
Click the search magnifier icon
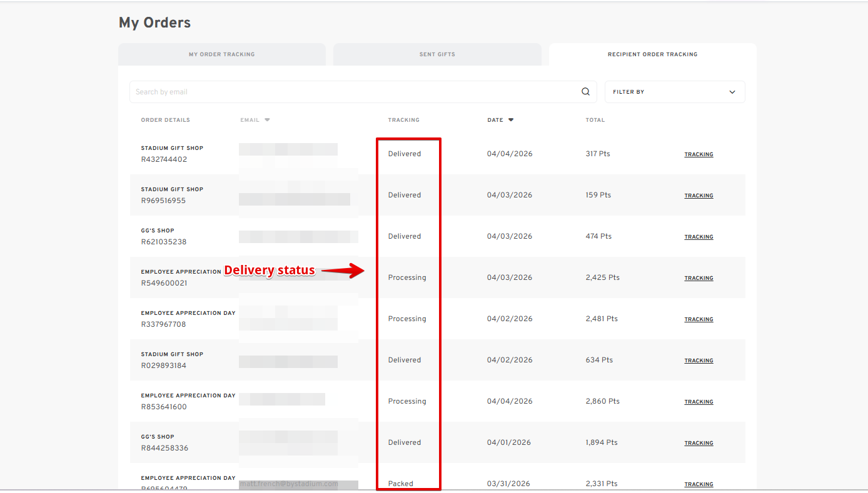[x=585, y=92]
